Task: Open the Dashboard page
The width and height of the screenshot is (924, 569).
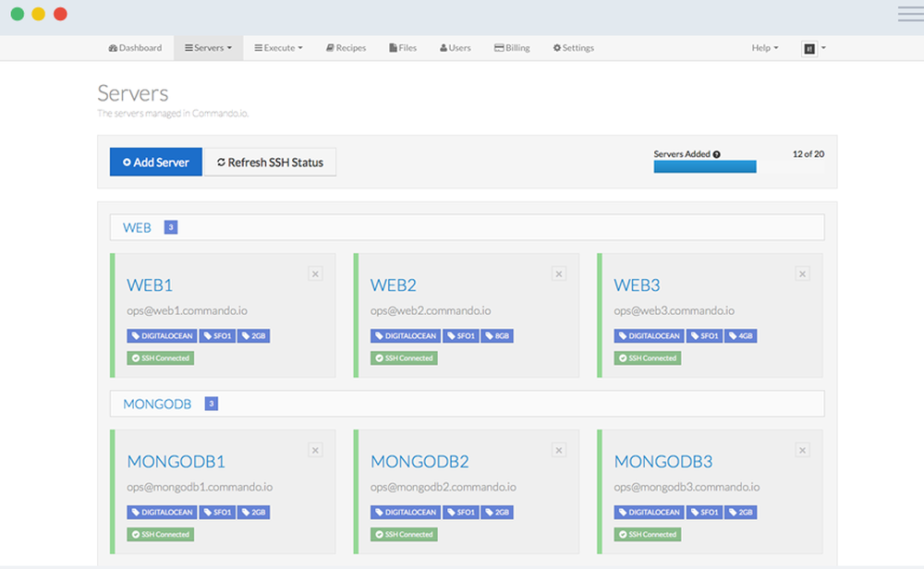Action: (x=135, y=48)
